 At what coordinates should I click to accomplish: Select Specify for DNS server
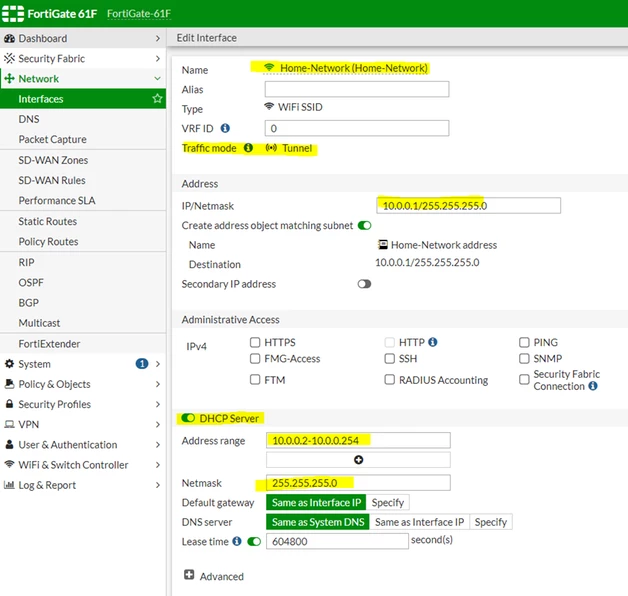click(491, 522)
